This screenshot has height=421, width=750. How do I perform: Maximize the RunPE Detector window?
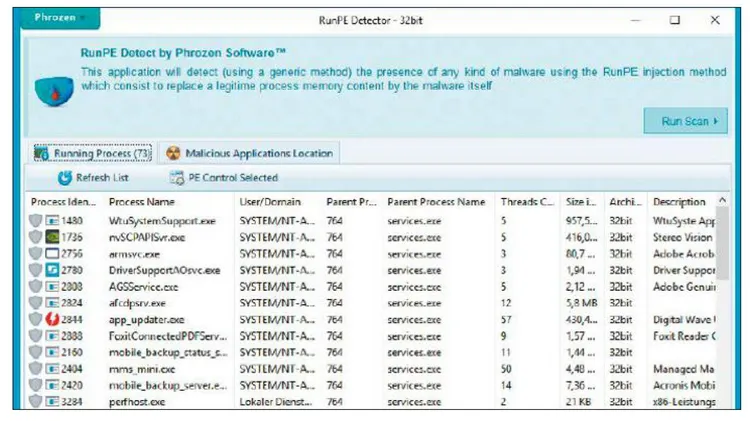[674, 20]
